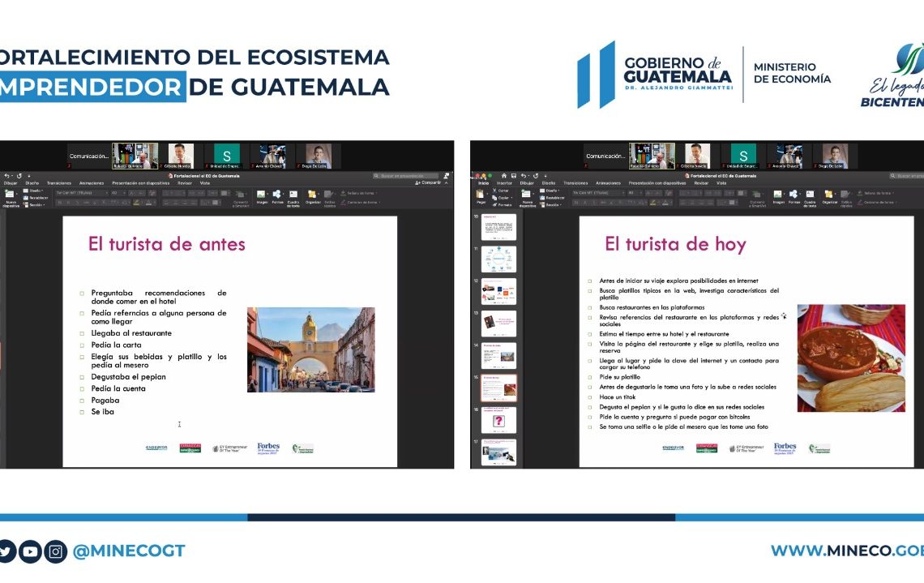Click the Compartir share button

coord(428,183)
